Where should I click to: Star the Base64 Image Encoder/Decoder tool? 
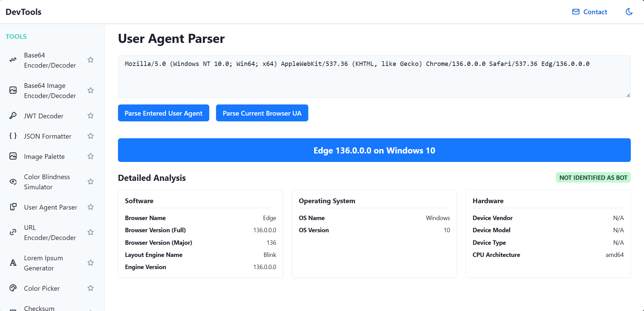pyautogui.click(x=91, y=90)
